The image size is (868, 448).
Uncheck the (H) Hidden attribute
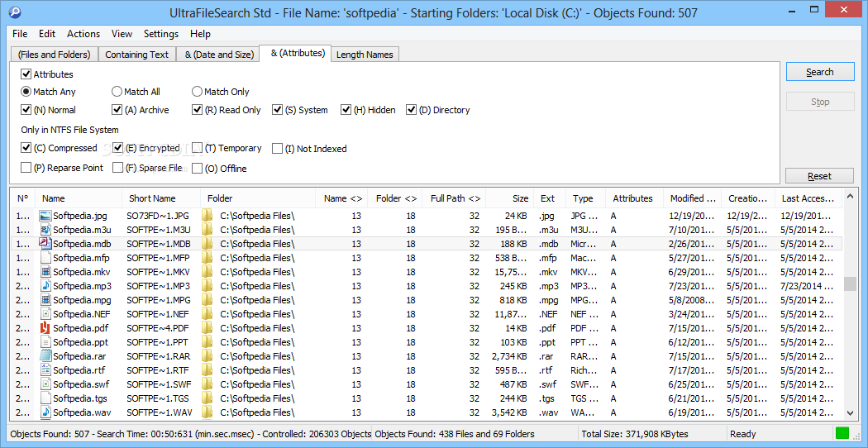[x=346, y=110]
